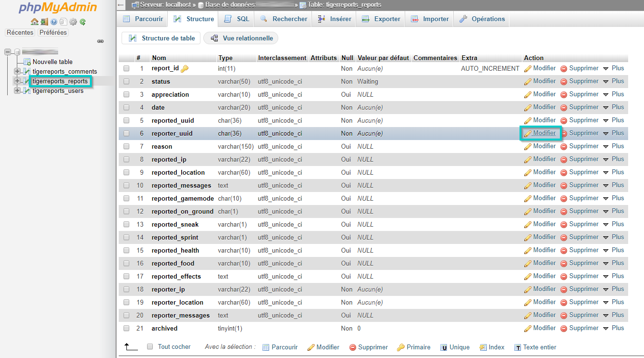Click the pencil icon for archived row
The image size is (644, 358).
coord(528,329)
